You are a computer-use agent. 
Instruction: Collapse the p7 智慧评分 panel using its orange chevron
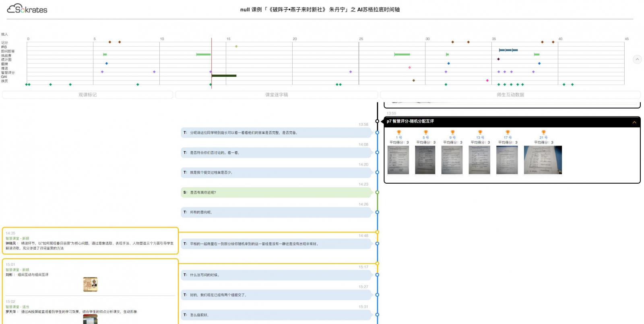pos(634,122)
